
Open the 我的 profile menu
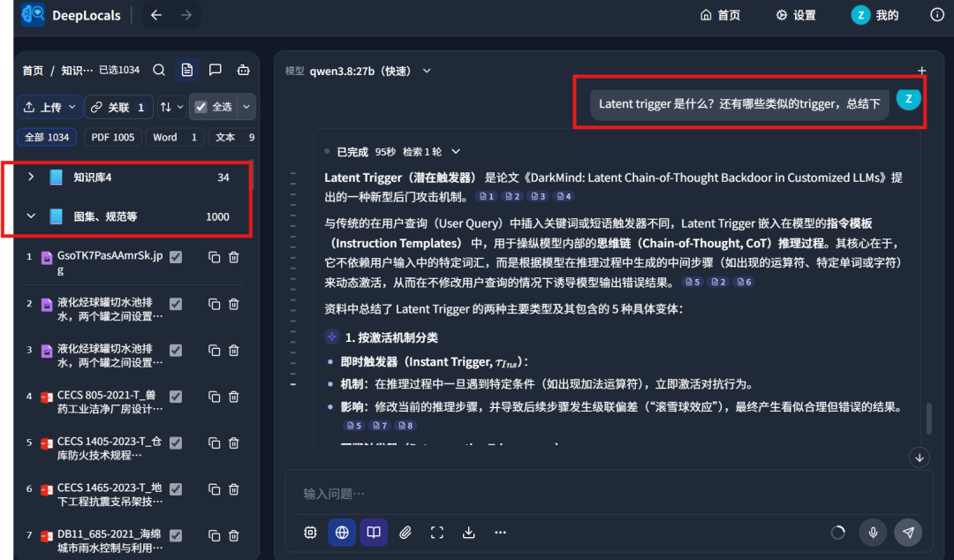[x=874, y=15]
